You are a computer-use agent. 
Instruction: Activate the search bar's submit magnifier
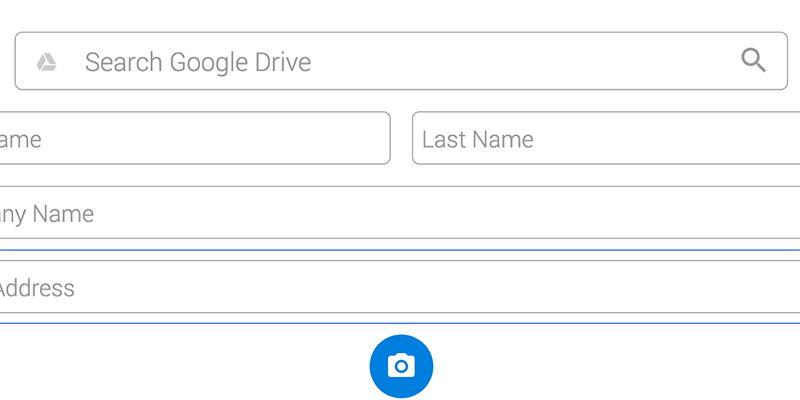[x=754, y=61]
